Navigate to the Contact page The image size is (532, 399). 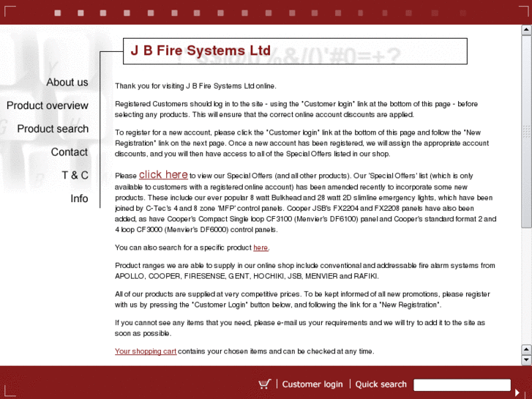pos(70,152)
